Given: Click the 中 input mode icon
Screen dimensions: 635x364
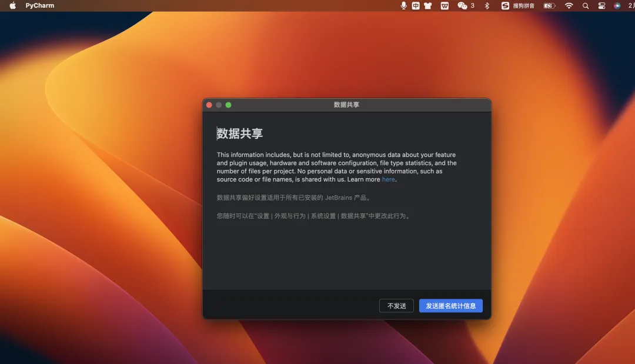Looking at the screenshot, I should click(x=416, y=6).
